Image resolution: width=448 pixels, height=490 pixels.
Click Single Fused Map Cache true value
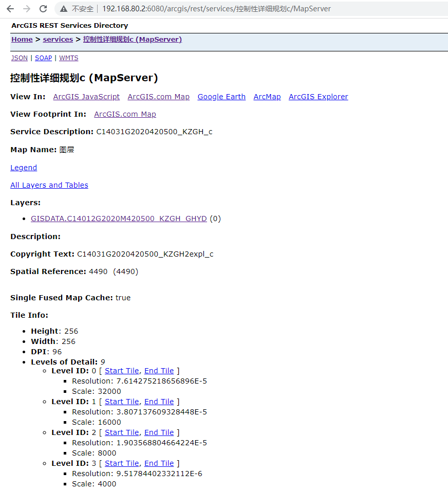click(123, 298)
